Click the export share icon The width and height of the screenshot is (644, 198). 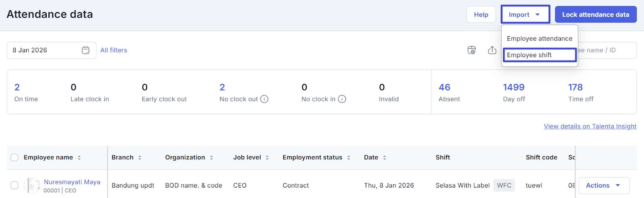[x=492, y=50]
